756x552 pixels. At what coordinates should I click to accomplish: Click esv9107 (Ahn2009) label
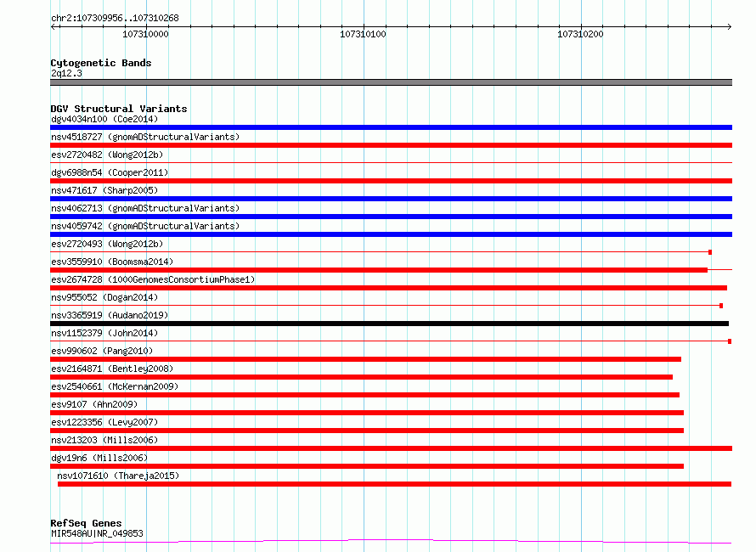point(94,404)
